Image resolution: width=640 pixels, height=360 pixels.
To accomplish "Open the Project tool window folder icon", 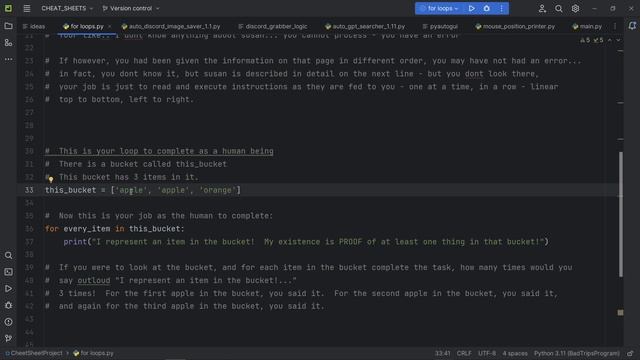I will pyautogui.click(x=8, y=26).
